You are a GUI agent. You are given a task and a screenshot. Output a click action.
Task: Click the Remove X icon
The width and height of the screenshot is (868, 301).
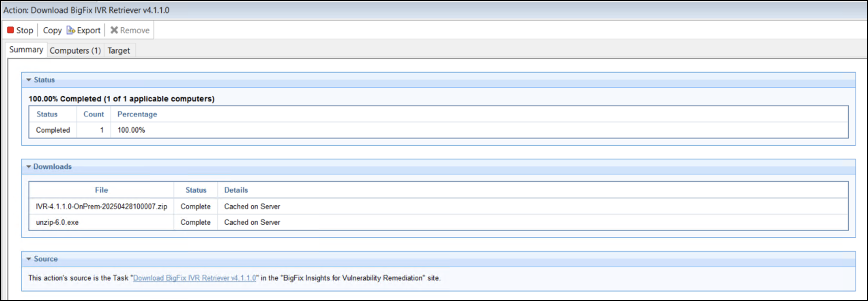click(114, 30)
